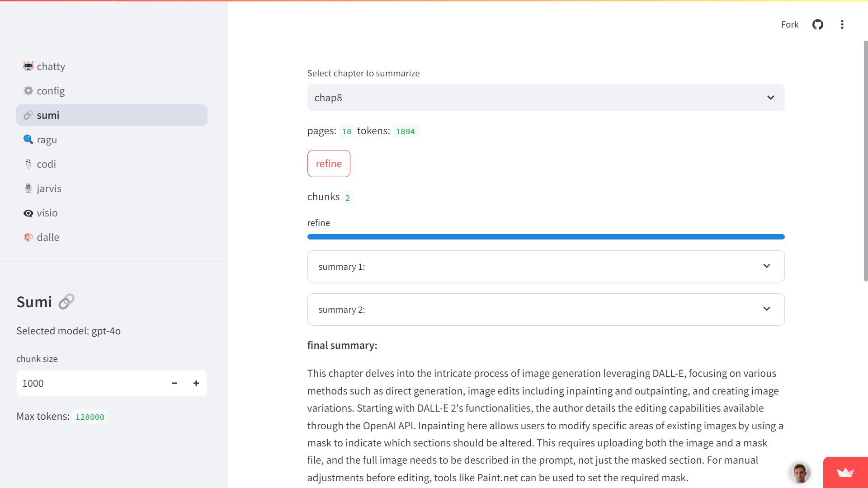Click the Streamlit crown badge

point(845,473)
